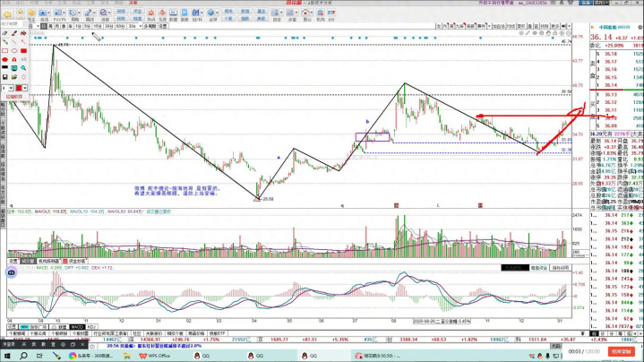Open the settings gear beside stock name
This screenshot has width=644, height=362.
point(640,27)
